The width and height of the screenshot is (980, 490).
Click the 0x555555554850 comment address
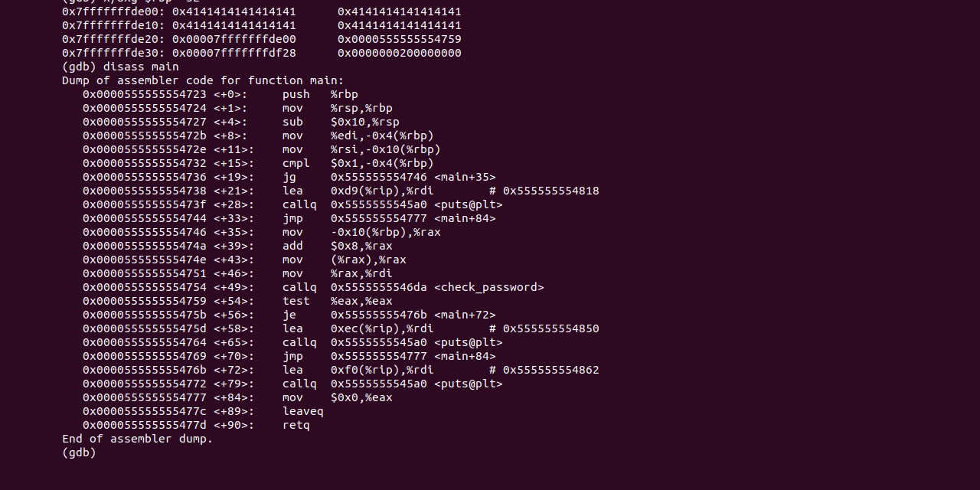(x=550, y=328)
